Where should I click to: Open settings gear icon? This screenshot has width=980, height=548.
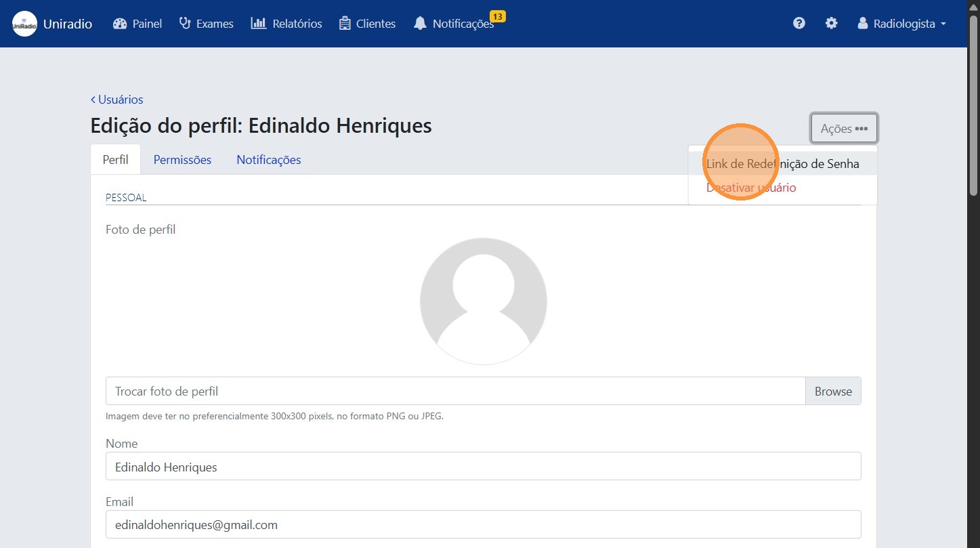point(831,24)
